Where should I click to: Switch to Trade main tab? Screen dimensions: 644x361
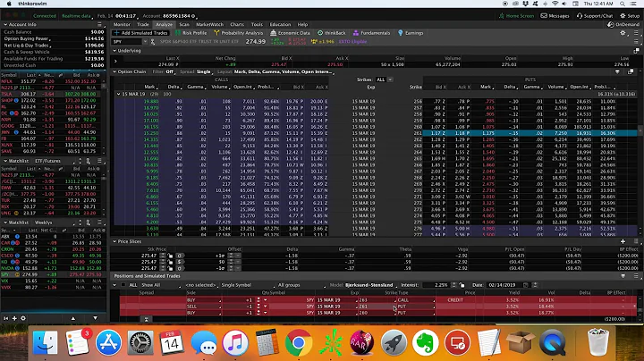[x=143, y=24]
